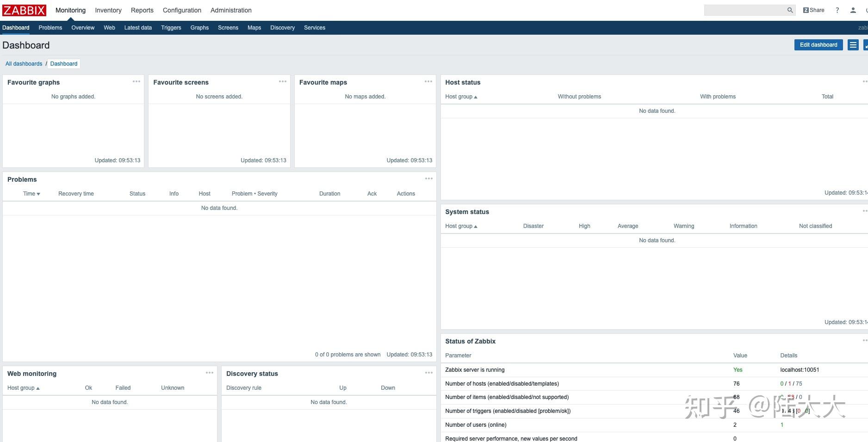Click 'Required server performance' row text
The width and height of the screenshot is (868, 442).
(x=511, y=439)
